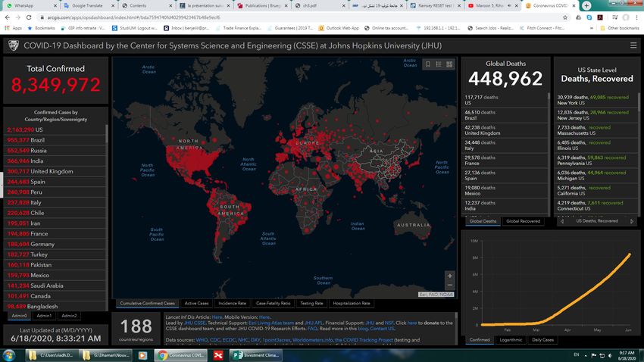
Task: Click the Outlook Web App bookmark
Action: click(339, 28)
